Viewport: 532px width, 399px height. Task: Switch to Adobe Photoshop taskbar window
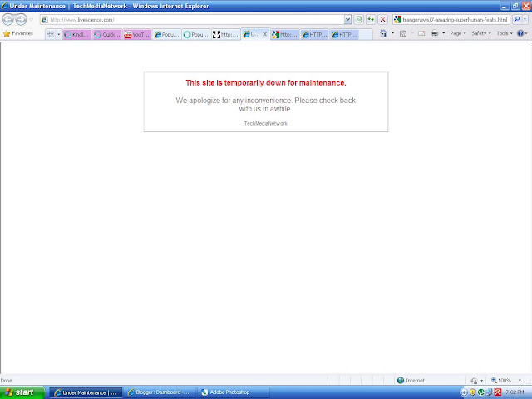[x=233, y=392]
